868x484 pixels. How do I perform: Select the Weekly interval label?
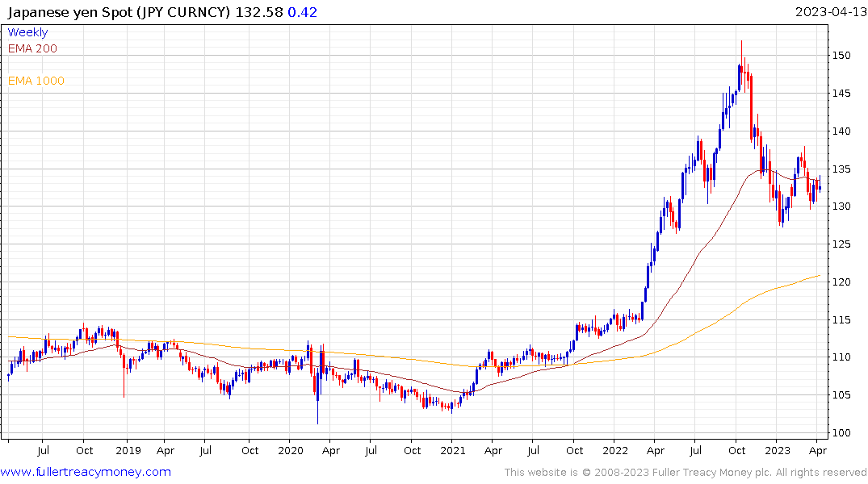pos(27,32)
